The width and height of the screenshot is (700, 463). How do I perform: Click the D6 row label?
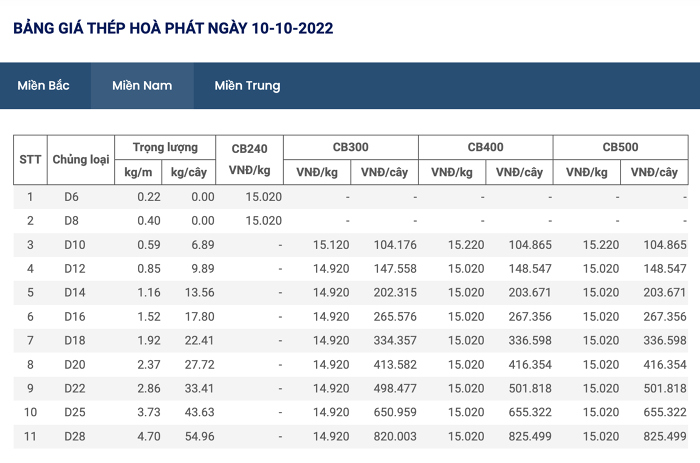pos(71,197)
